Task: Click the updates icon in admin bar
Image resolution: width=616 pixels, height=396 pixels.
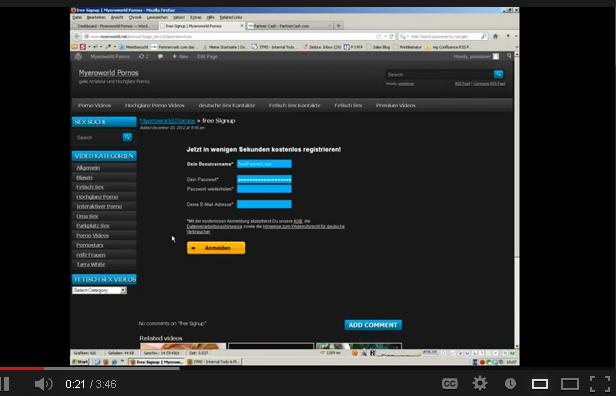Action: tap(143, 57)
